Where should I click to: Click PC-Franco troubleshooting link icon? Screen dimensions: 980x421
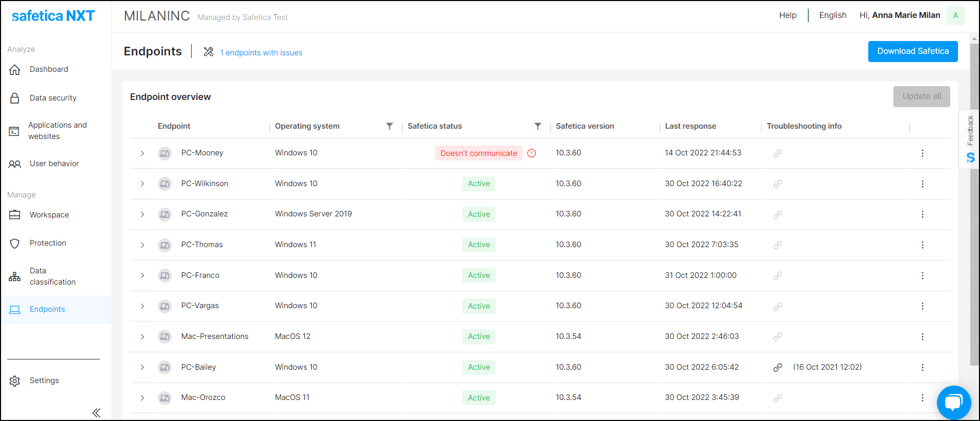(778, 275)
